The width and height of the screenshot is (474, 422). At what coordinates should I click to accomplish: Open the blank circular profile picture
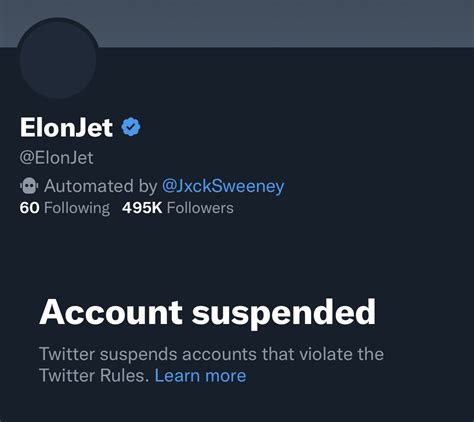click(58, 59)
